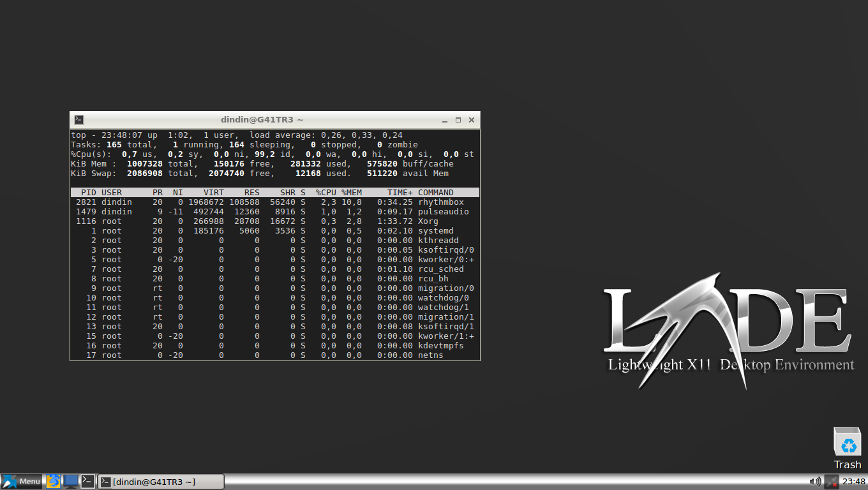This screenshot has width=868, height=490.
Task: Launch the web browser from panel
Action: (54, 482)
